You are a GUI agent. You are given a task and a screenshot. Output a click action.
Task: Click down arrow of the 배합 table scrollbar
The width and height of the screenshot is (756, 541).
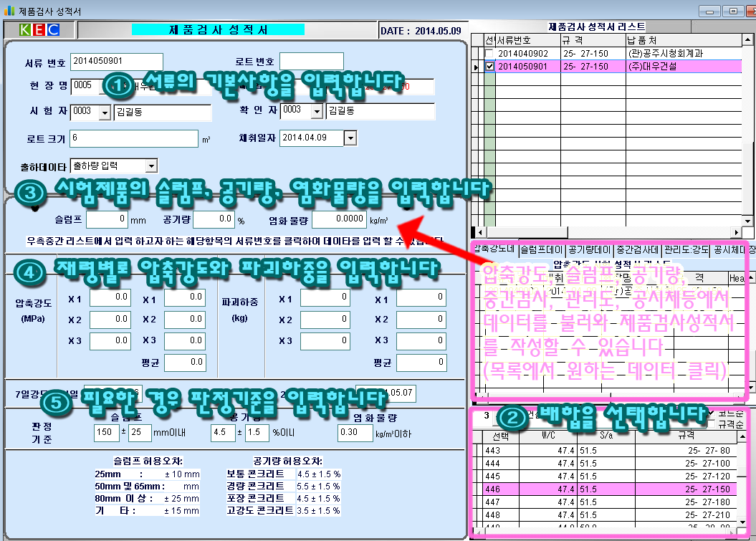tap(742, 522)
